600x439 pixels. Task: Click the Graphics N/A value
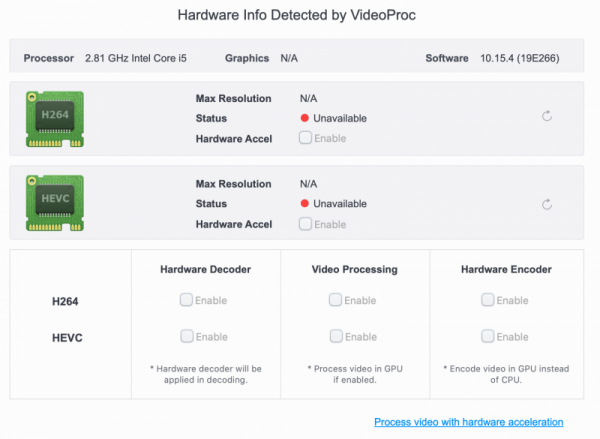(289, 58)
